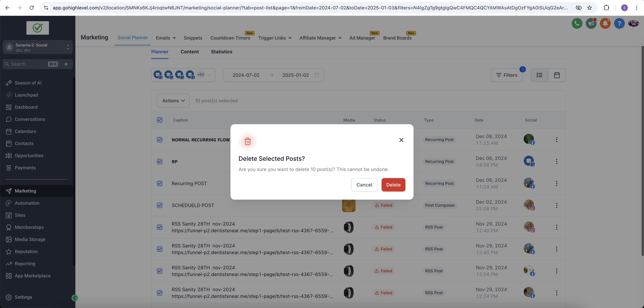The image size is (644, 308).
Task: Click the browser reload icon
Action: pyautogui.click(x=31, y=8)
